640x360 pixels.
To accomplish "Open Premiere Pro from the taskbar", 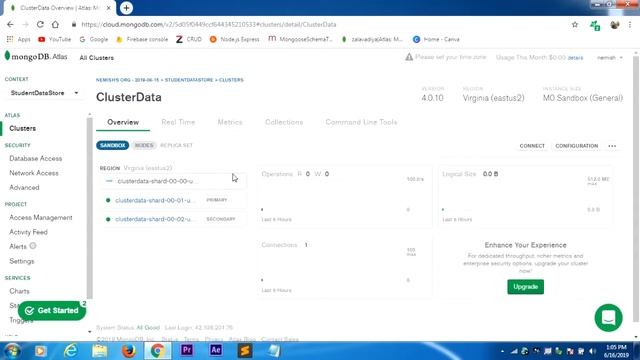I will pos(187,351).
